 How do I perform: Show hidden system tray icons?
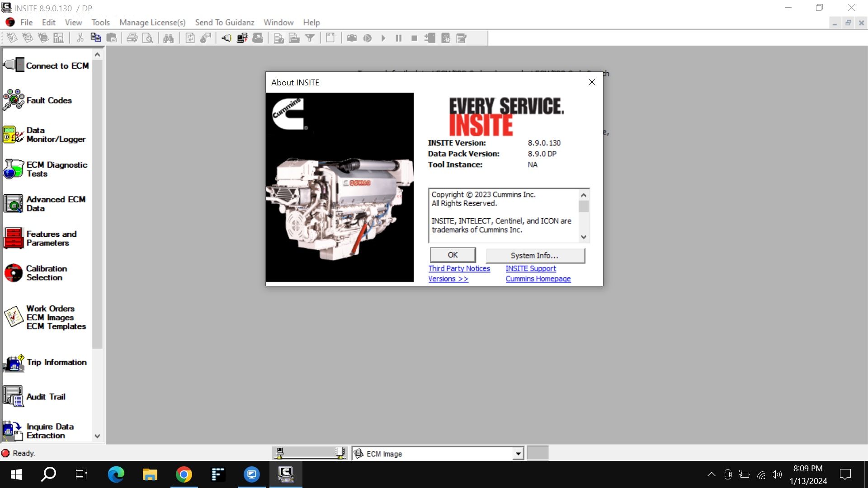[x=711, y=474]
